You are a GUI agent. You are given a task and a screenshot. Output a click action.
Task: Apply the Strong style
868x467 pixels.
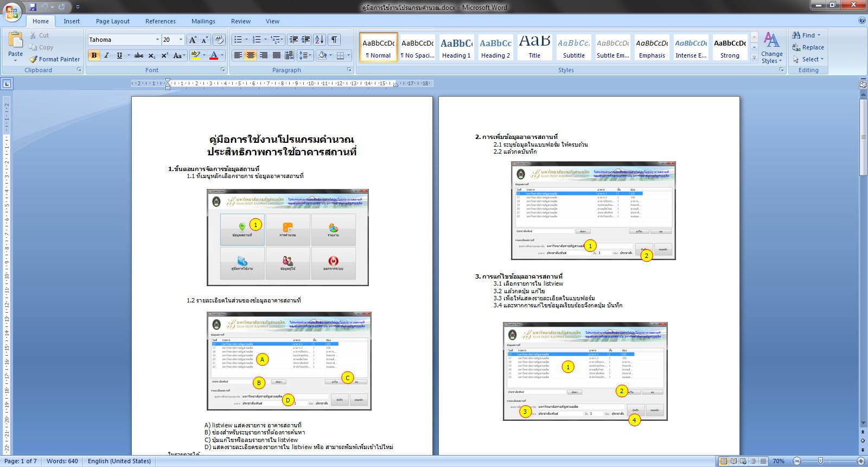[730, 47]
